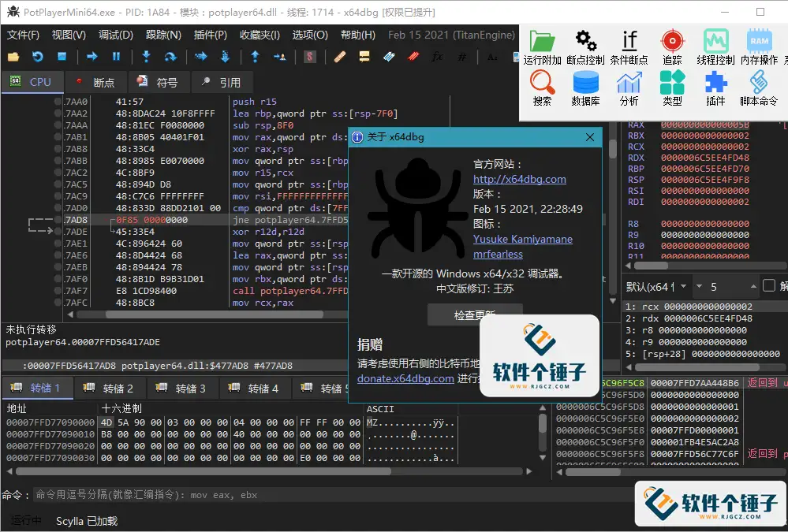This screenshot has width=788, height=532.
Task: Click the 分析 chart icon
Action: tap(629, 83)
